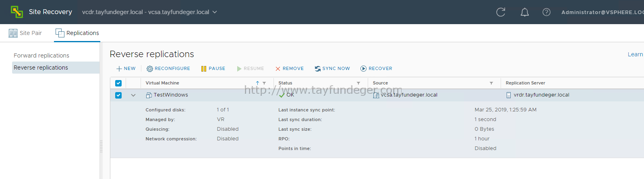Click RECONFIGURE button

168,68
